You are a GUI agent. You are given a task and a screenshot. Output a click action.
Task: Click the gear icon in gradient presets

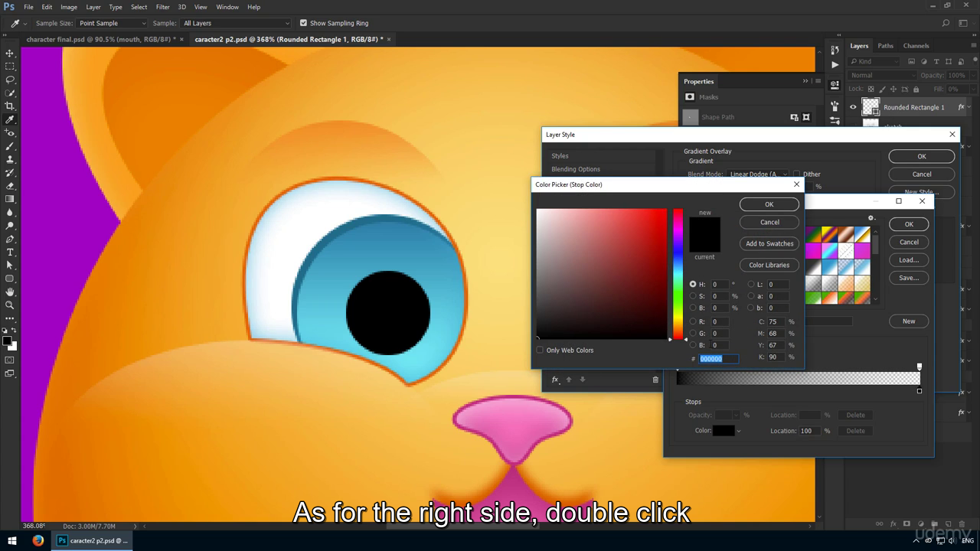click(x=871, y=218)
